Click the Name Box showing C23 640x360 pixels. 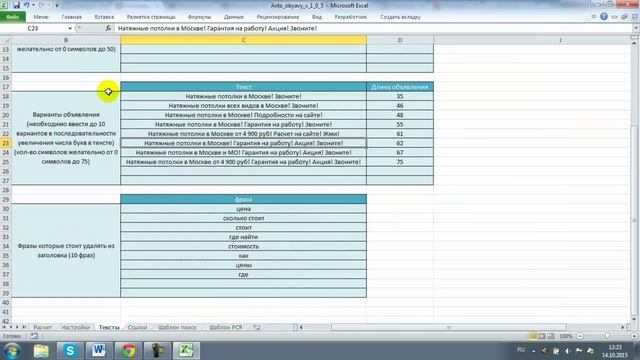[33, 28]
